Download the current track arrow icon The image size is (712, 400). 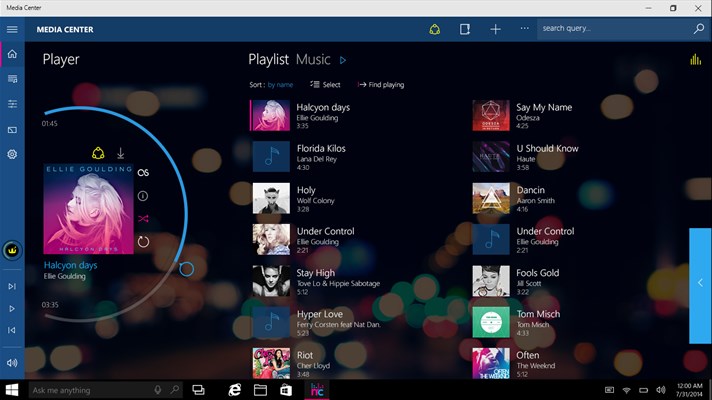[120, 153]
